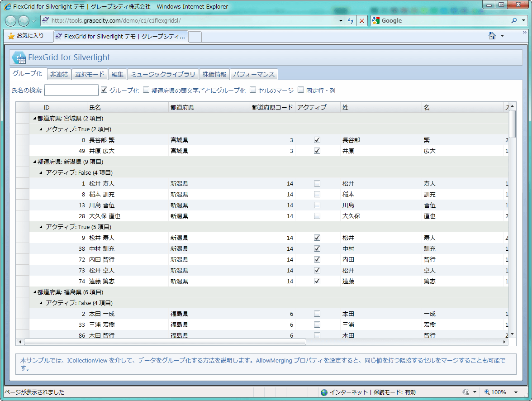Uncheck the グループ化 checkbox

pyautogui.click(x=104, y=90)
